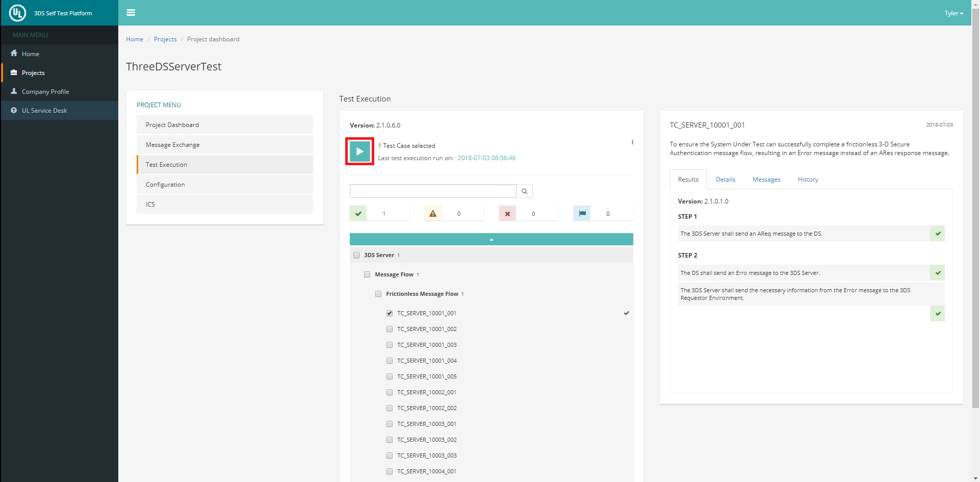
Task: Open the three-dot options menu in Test Execution
Action: pos(632,142)
